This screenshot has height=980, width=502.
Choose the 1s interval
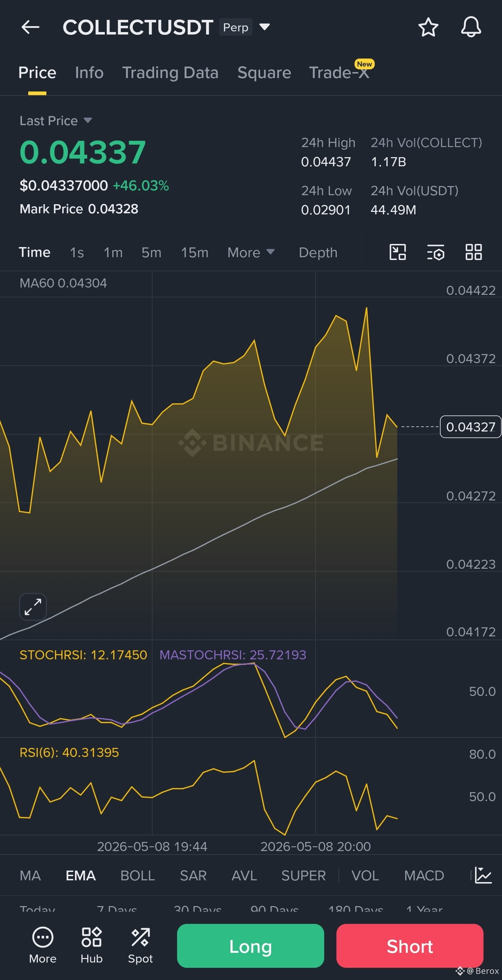point(77,252)
